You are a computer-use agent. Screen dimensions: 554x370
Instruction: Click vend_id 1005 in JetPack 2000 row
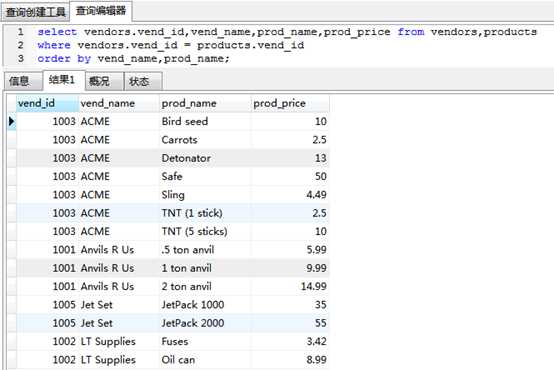pos(47,323)
